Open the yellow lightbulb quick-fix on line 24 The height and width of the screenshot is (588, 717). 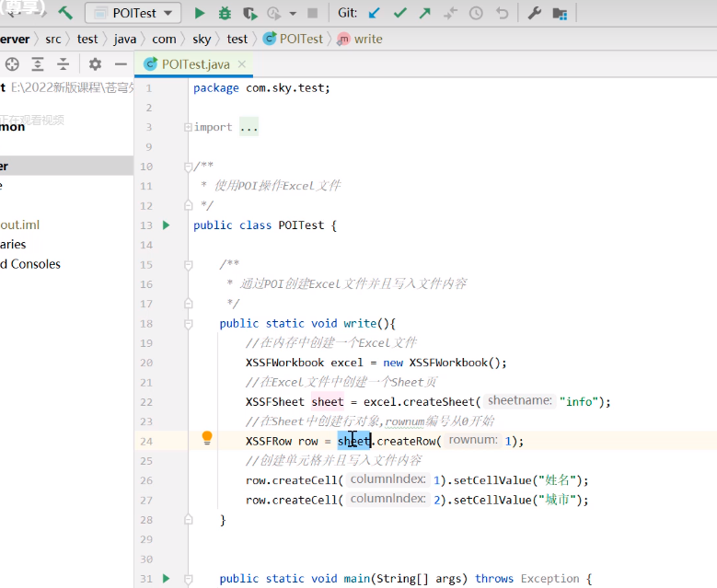click(x=207, y=438)
